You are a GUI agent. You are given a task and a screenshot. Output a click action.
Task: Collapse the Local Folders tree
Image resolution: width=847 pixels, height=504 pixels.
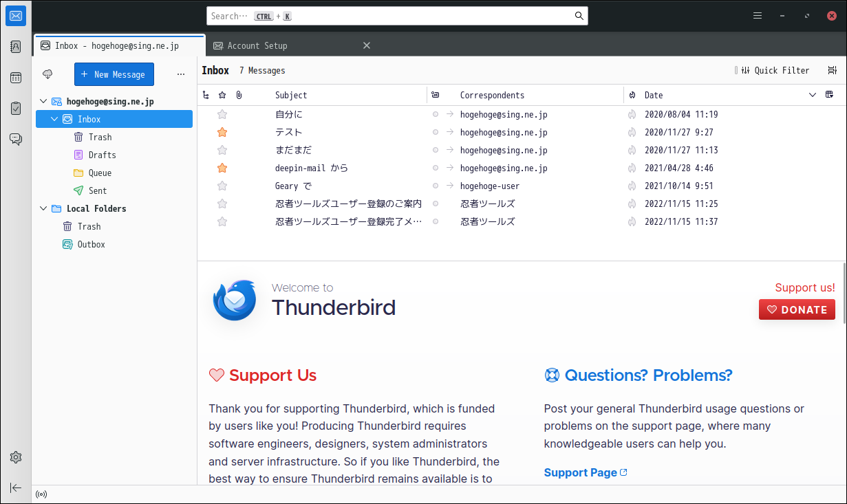pos(43,208)
